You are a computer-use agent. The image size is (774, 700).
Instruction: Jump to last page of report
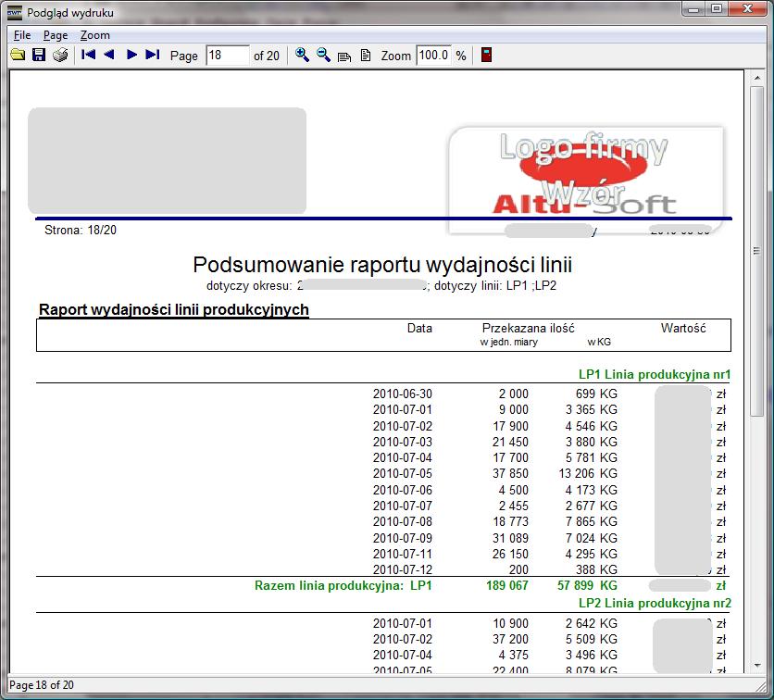point(153,56)
